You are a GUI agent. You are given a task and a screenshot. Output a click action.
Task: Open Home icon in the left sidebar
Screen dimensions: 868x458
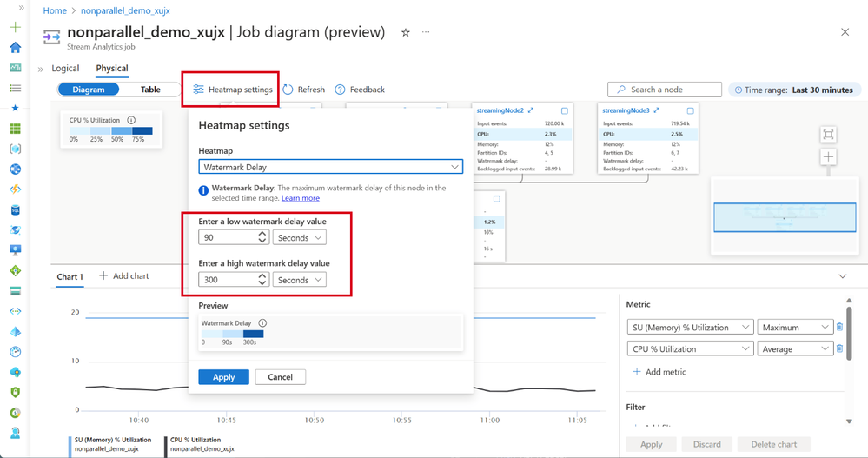click(x=16, y=48)
